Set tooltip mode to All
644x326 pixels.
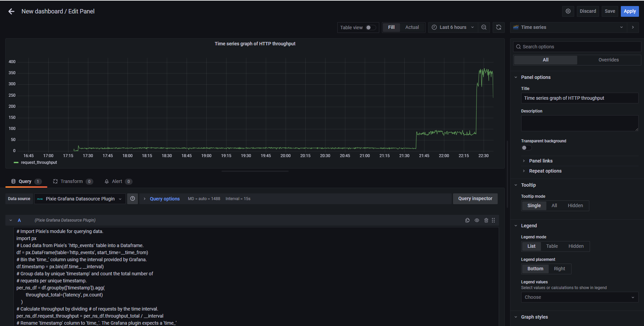554,205
